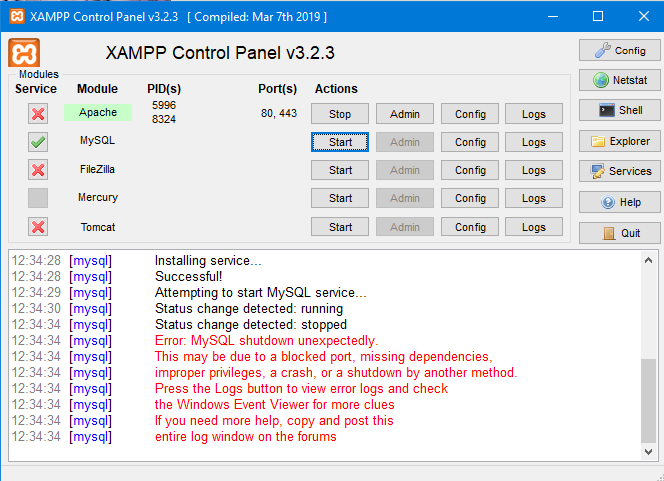Stop the Apache module
664x481 pixels.
coord(340,114)
